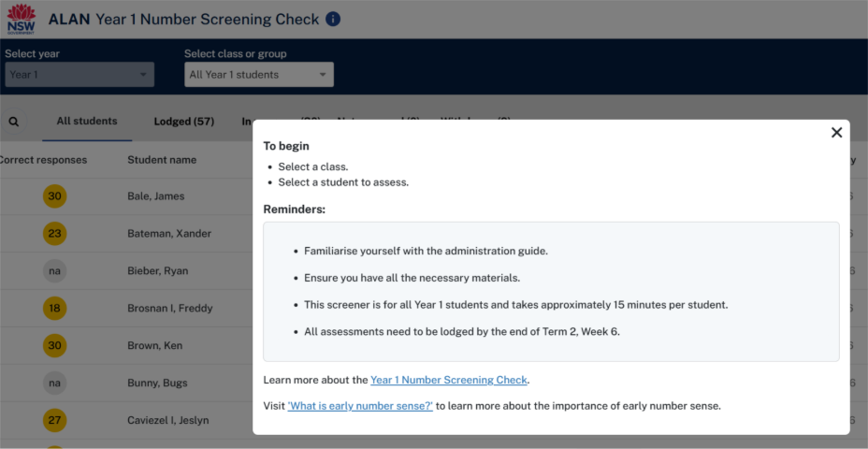This screenshot has width=868, height=449.
Task: Open the Select year dropdown
Action: (80, 75)
